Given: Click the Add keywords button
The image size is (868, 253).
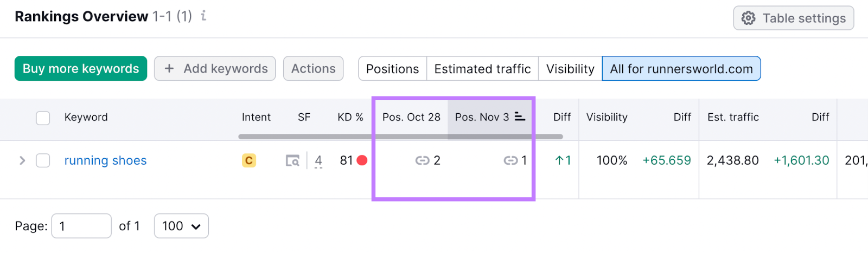Looking at the screenshot, I should [215, 69].
